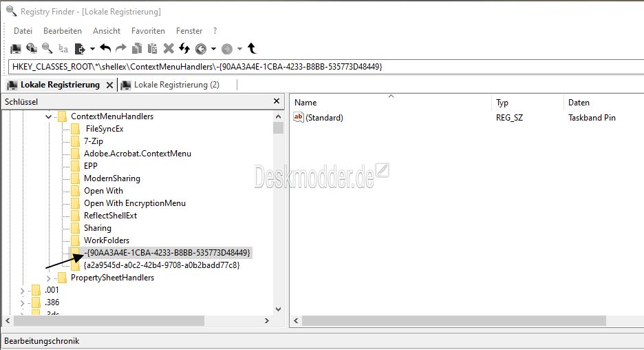Click the ModernSharing folder icon
This screenshot has height=350, width=644.
pyautogui.click(x=75, y=178)
